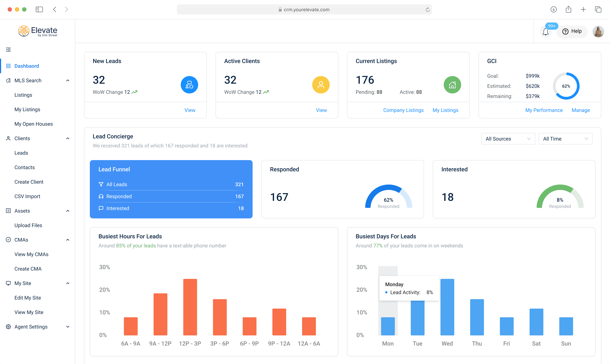Go forward with browser forward arrow

(x=66, y=9)
